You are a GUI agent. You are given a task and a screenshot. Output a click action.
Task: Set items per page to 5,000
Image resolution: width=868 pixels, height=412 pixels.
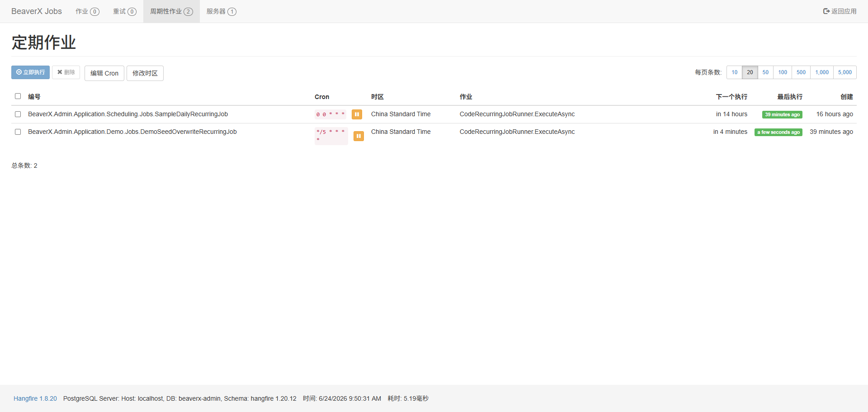tap(845, 72)
